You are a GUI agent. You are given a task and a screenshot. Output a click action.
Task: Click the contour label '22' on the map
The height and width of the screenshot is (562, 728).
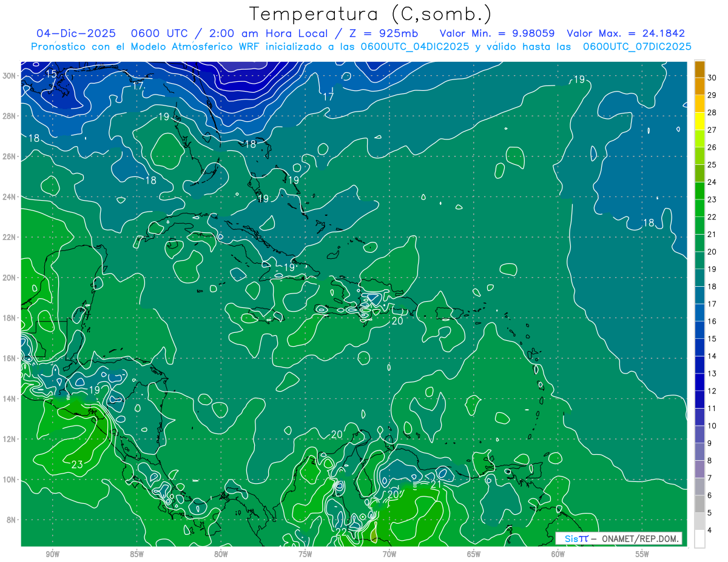coord(341,532)
